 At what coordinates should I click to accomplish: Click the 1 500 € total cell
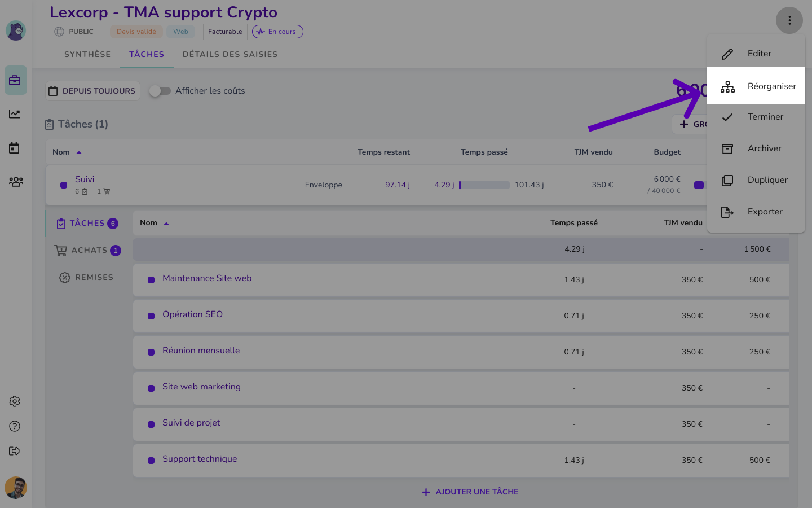(x=757, y=249)
